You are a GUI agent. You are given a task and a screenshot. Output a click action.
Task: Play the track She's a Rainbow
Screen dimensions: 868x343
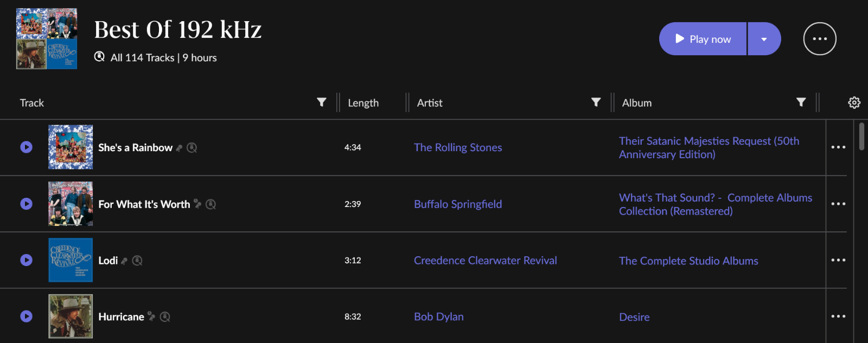(26, 147)
